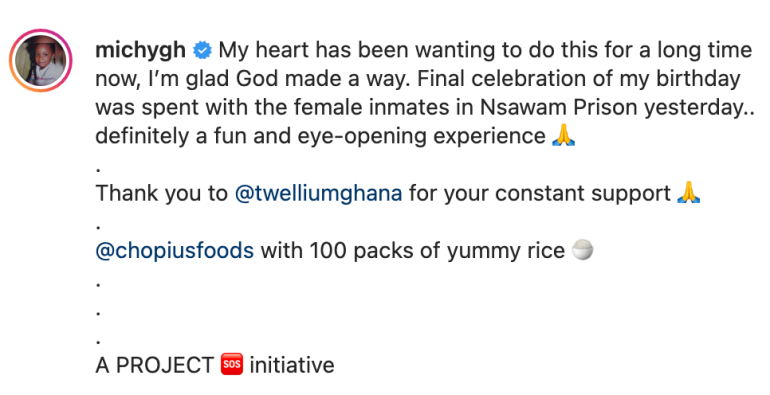Screen dimensions: 770x395
Task: Click the word 'initiative'
Action: coord(292,365)
